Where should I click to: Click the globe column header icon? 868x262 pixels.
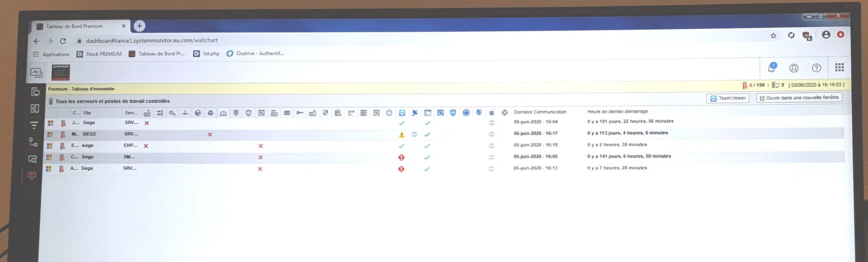tap(198, 113)
